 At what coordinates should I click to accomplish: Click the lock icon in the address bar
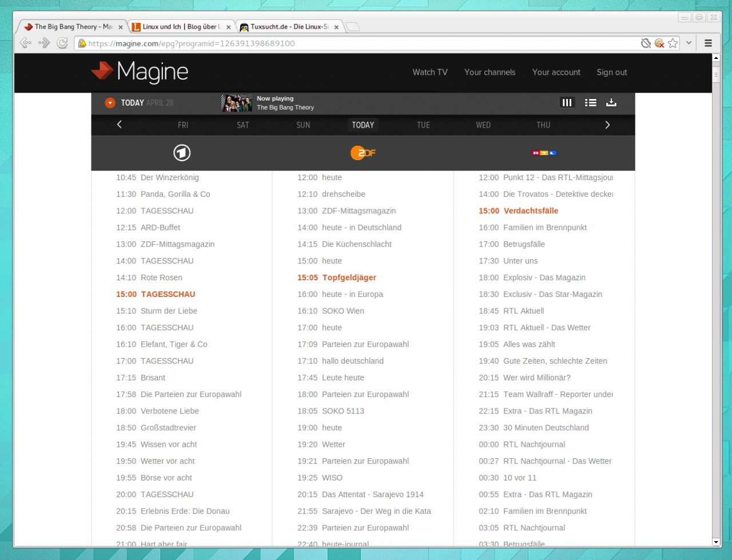point(82,43)
